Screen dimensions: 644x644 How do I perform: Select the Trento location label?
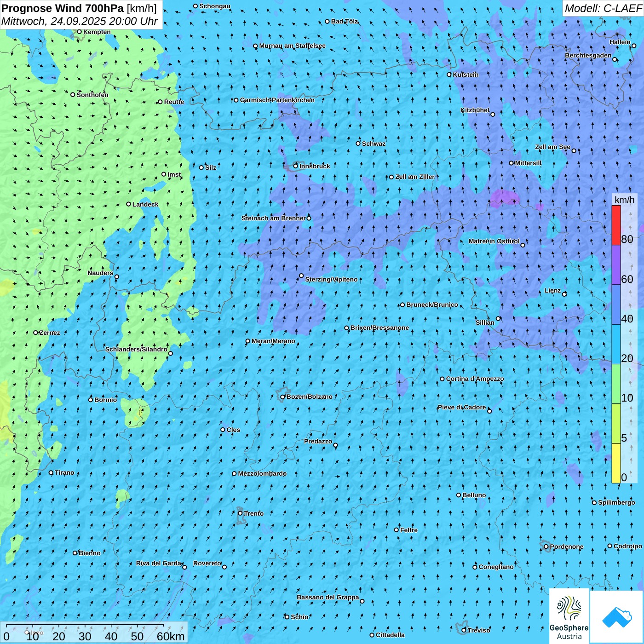tap(254, 513)
